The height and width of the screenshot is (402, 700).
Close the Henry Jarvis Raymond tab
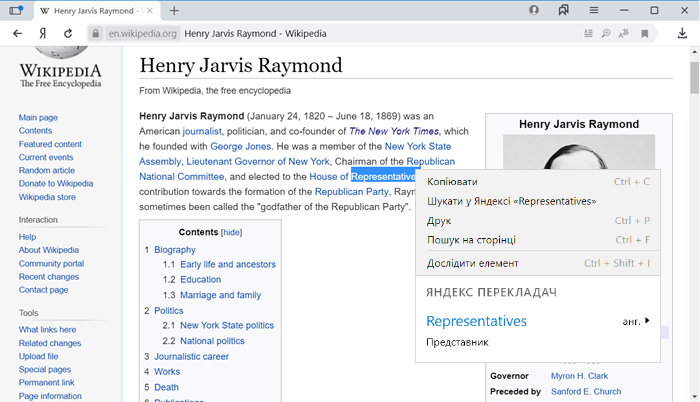click(x=150, y=11)
